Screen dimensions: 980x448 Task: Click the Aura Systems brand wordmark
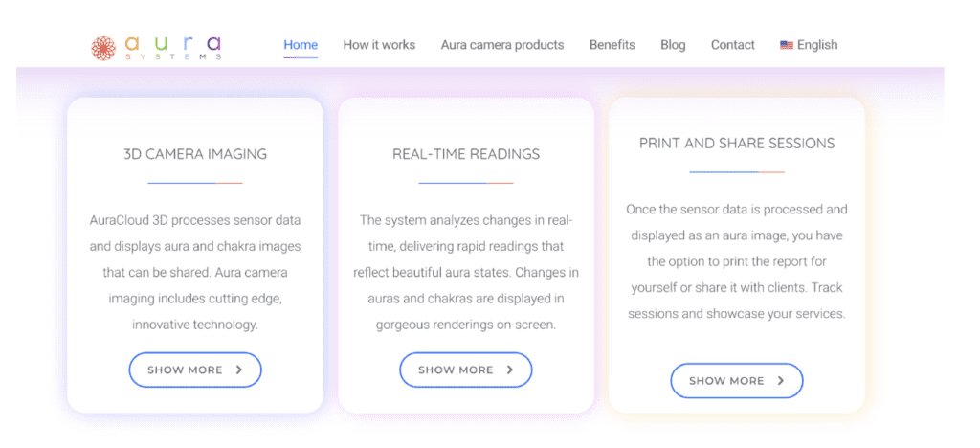point(172,45)
